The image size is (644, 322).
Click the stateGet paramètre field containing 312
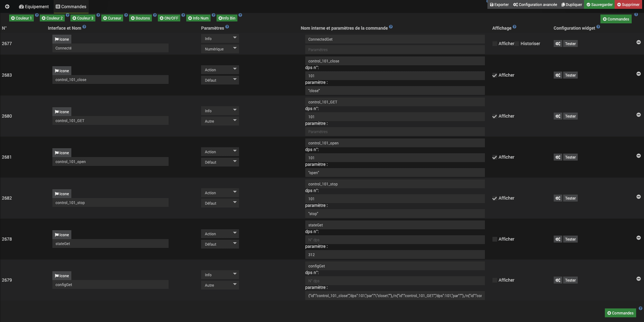point(394,255)
